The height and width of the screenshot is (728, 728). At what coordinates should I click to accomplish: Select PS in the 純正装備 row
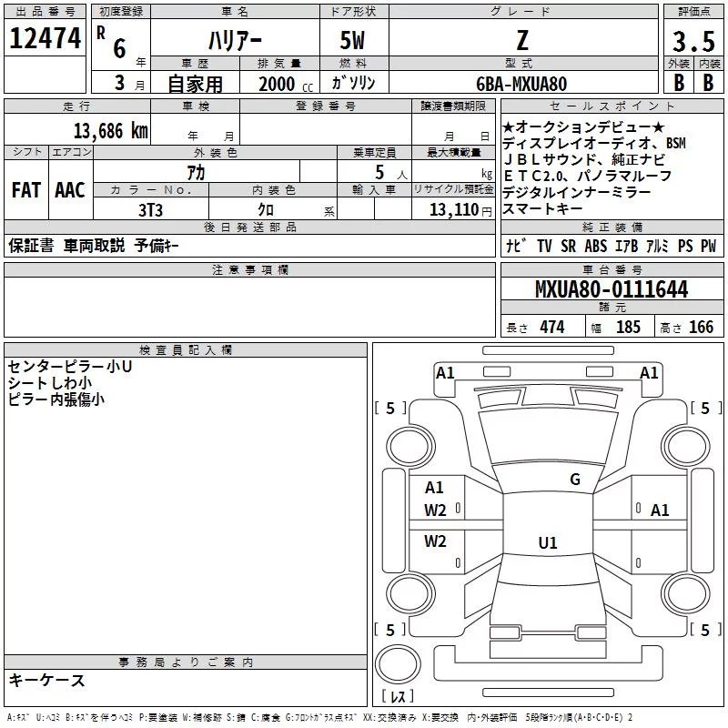pyautogui.click(x=685, y=246)
